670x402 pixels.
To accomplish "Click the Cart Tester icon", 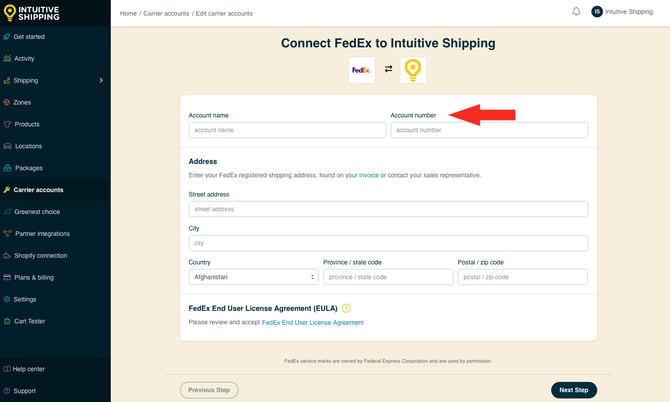I will [x=7, y=321].
